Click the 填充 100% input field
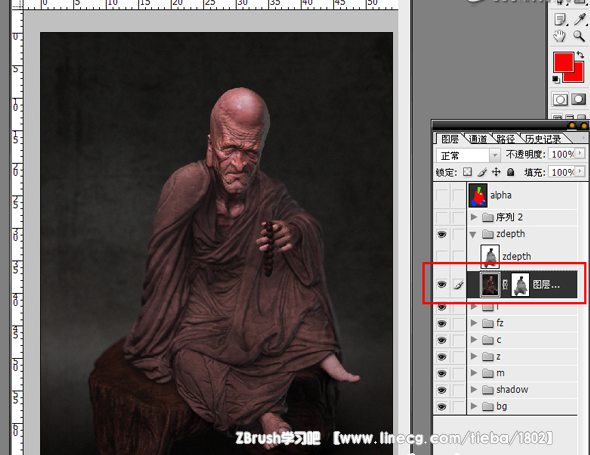The image size is (590, 455). click(562, 172)
